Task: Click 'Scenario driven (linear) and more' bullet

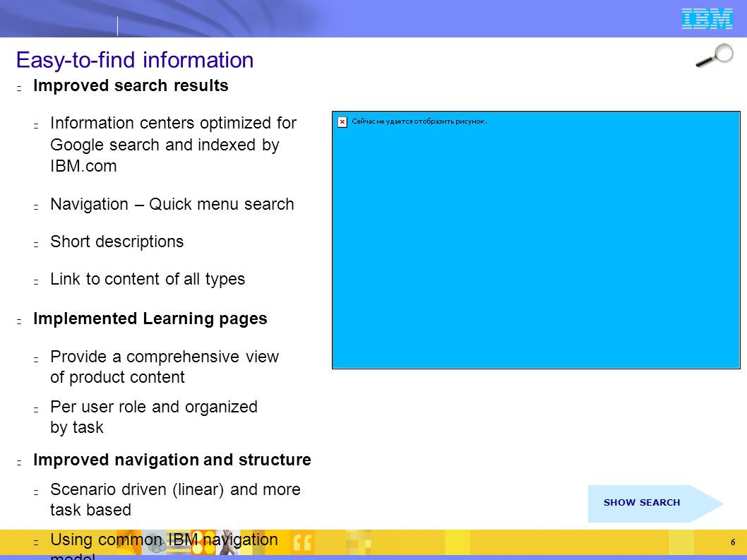Action: click(175, 489)
